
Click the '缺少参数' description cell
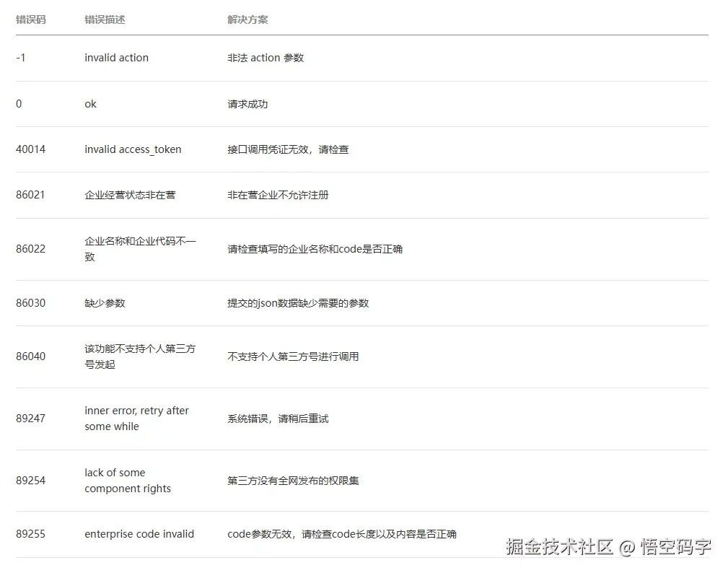tap(105, 303)
